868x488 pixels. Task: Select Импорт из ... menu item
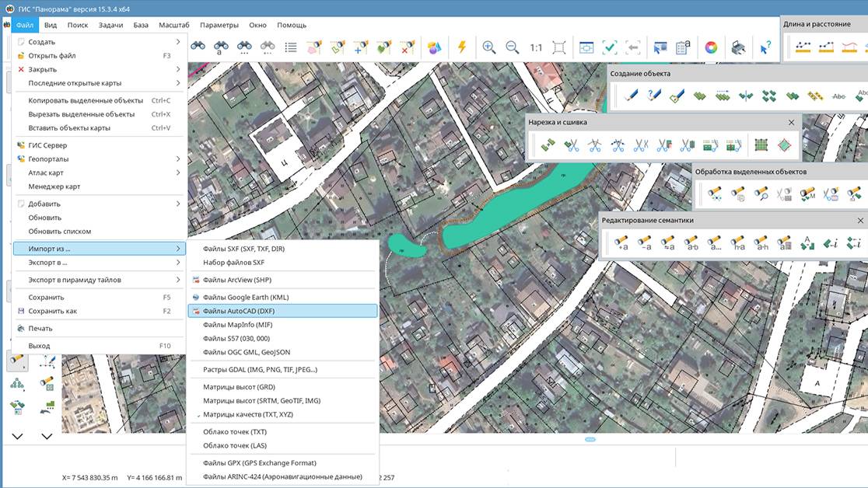coord(99,249)
